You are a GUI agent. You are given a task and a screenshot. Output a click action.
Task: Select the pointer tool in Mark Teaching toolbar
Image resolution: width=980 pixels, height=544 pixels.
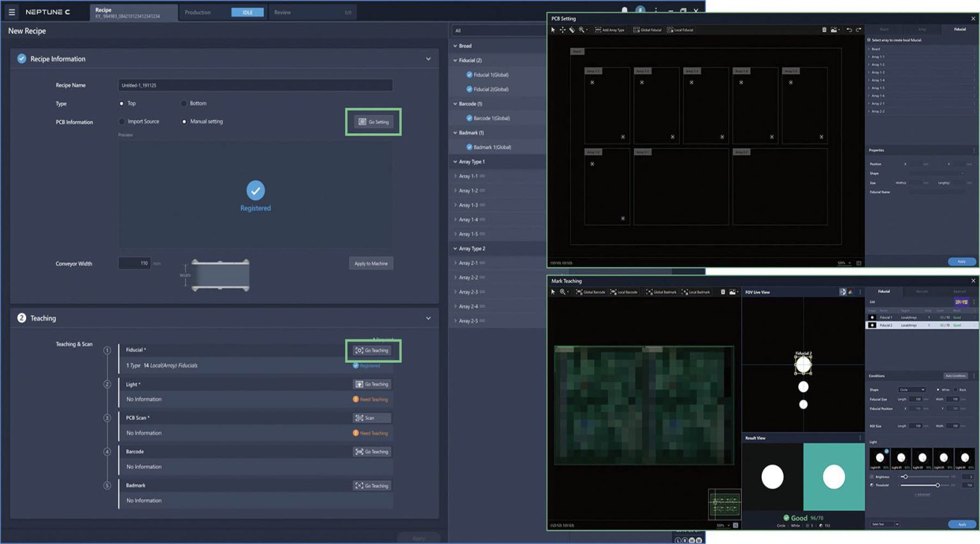[x=553, y=292]
